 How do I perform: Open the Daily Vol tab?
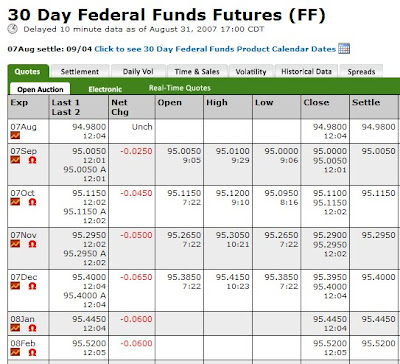pyautogui.click(x=138, y=71)
